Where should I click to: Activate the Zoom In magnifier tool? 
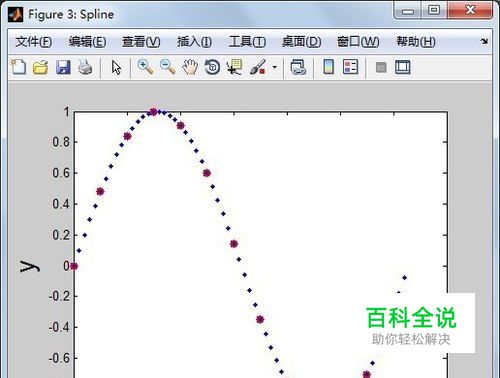tap(145, 67)
